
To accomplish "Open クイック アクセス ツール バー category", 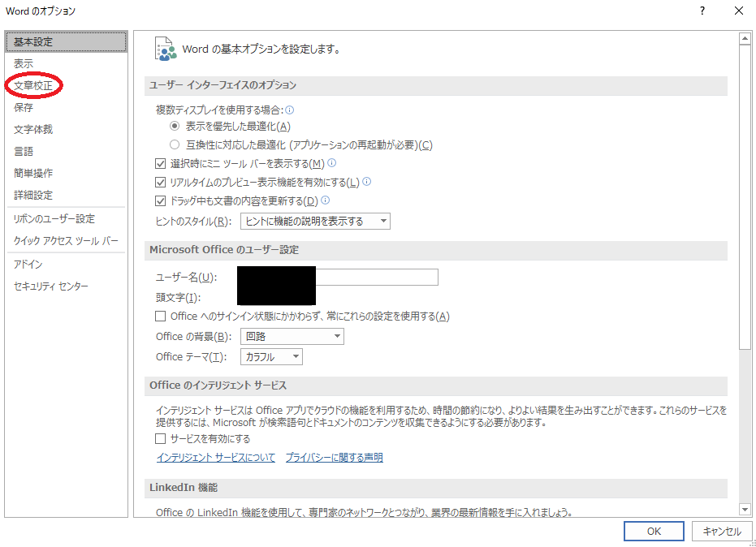I will click(x=66, y=240).
